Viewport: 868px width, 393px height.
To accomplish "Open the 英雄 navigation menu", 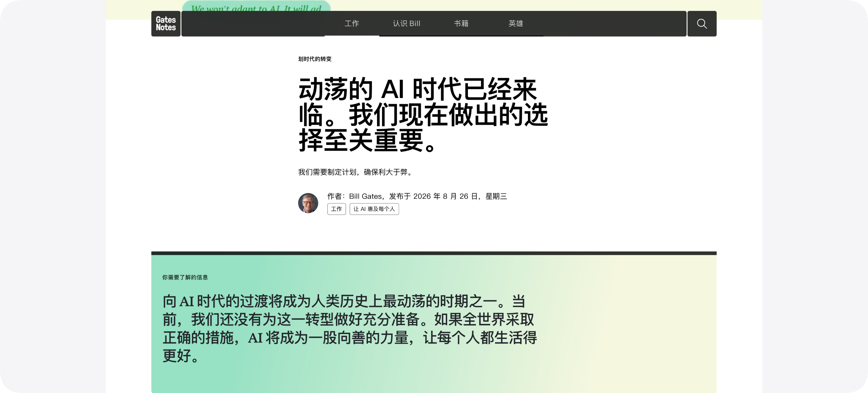I will (516, 23).
